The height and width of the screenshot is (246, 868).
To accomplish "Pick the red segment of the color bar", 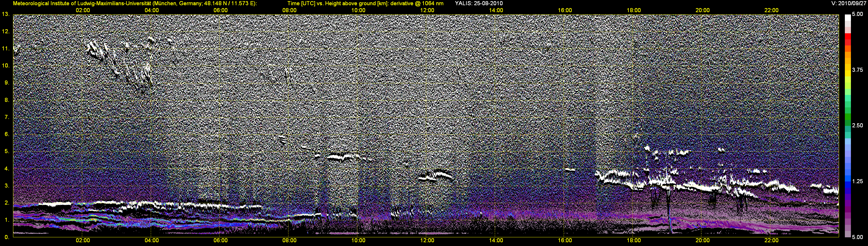I will (x=848, y=37).
